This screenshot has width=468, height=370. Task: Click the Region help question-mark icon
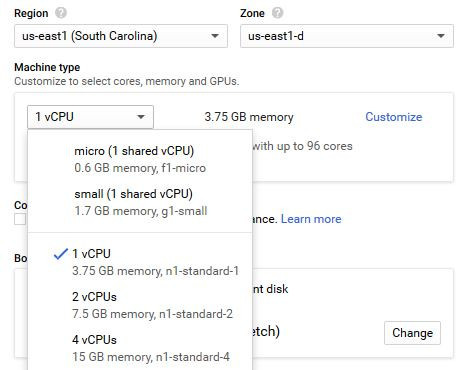[x=61, y=13]
